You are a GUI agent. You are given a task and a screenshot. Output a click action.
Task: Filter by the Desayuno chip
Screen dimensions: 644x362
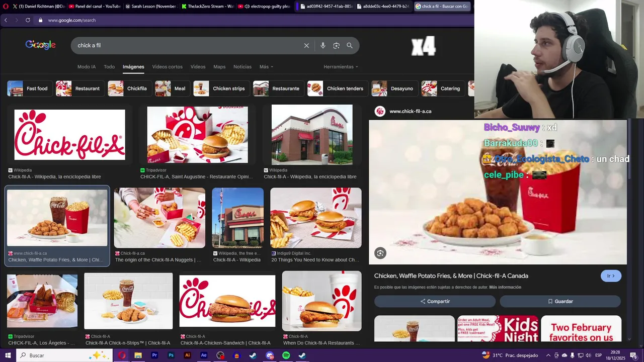(394, 88)
